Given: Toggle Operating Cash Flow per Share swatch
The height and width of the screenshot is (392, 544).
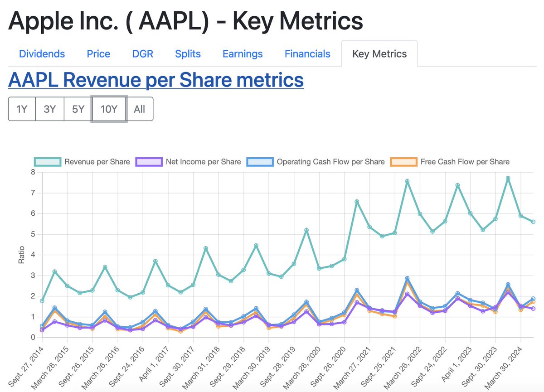Looking at the screenshot, I should (x=260, y=162).
